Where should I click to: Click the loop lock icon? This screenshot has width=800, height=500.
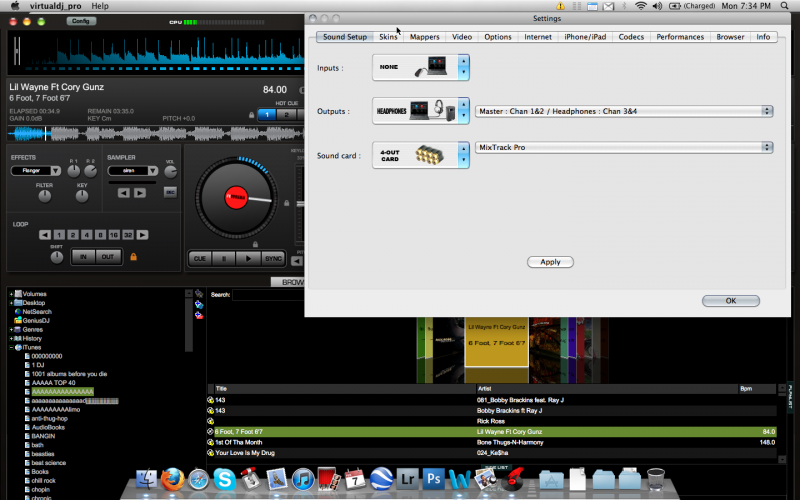133,257
